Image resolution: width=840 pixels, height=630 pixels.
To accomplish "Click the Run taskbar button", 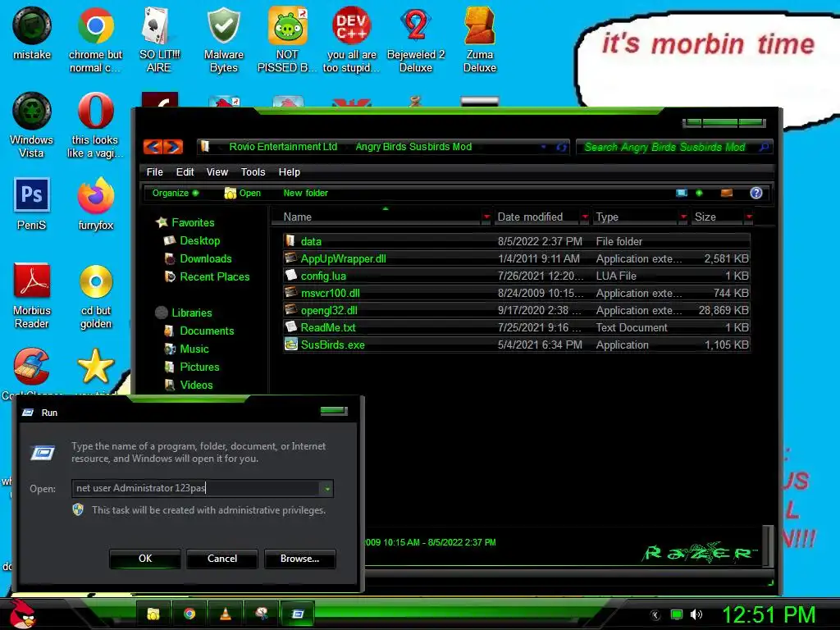I will 298,614.
